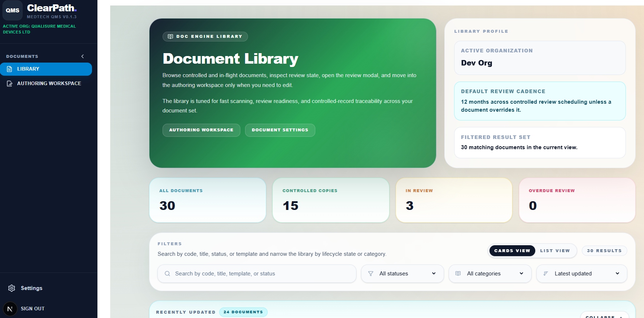Focus the search by code, title field

[257, 274]
